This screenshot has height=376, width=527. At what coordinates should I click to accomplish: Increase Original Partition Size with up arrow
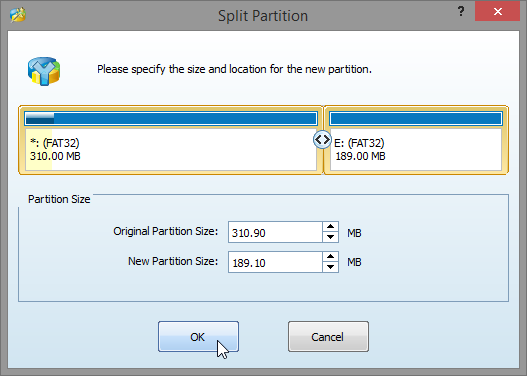tap(330, 226)
